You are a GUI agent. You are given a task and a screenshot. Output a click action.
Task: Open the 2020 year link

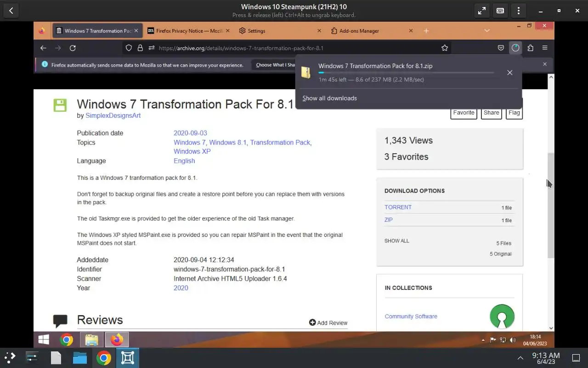tap(181, 288)
